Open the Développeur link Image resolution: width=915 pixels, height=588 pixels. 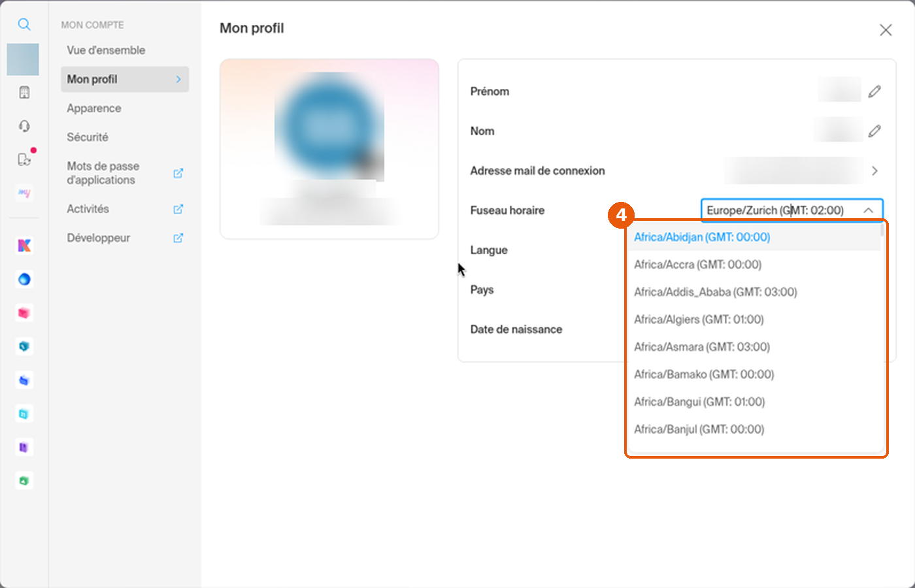pos(99,238)
